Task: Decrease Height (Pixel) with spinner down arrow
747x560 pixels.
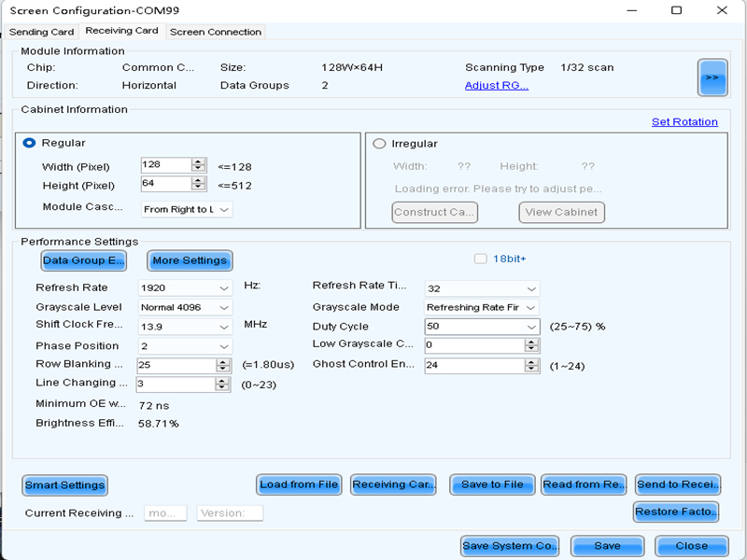Action: (198, 189)
